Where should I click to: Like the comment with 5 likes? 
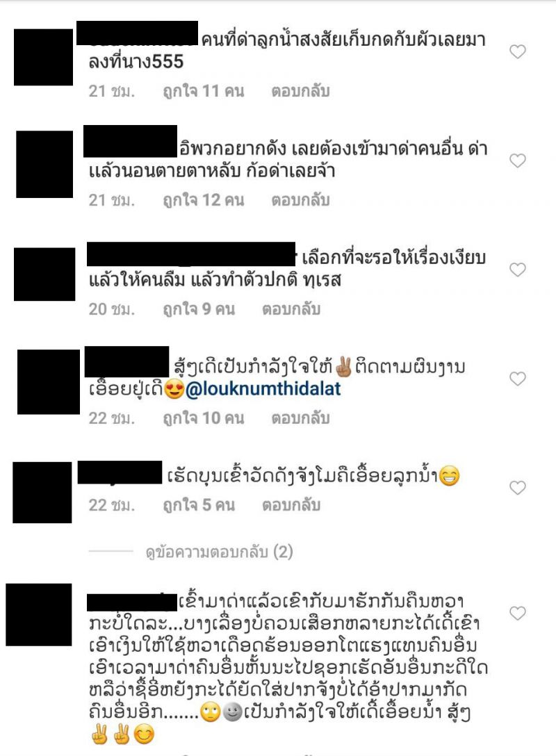(517, 488)
